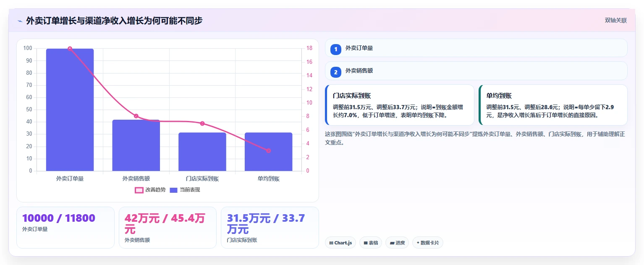Toggle the 当前表现 legend item
This screenshot has height=265, width=644.
tap(185, 190)
